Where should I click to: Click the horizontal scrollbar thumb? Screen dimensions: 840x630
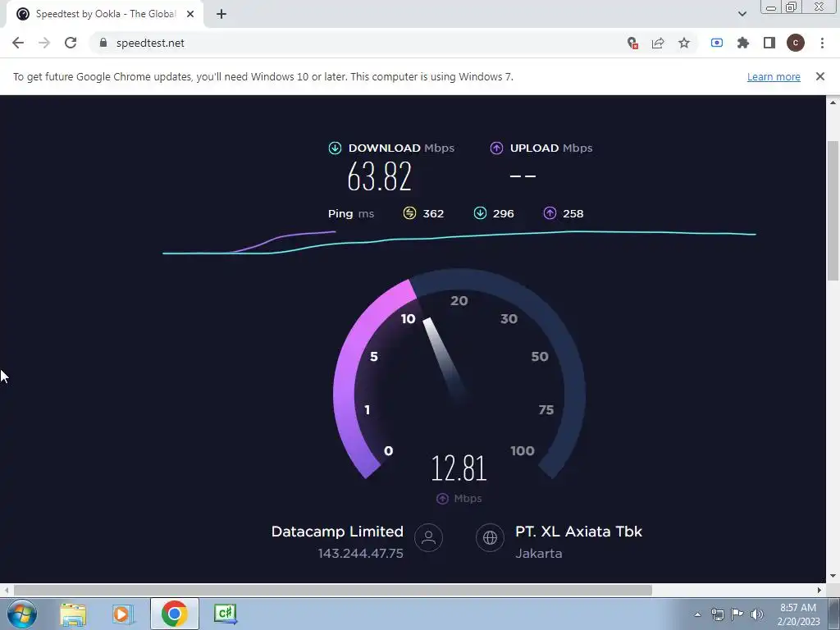(333, 590)
